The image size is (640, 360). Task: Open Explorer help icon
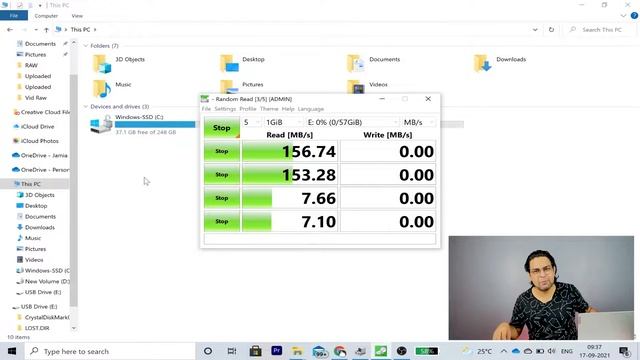(634, 16)
